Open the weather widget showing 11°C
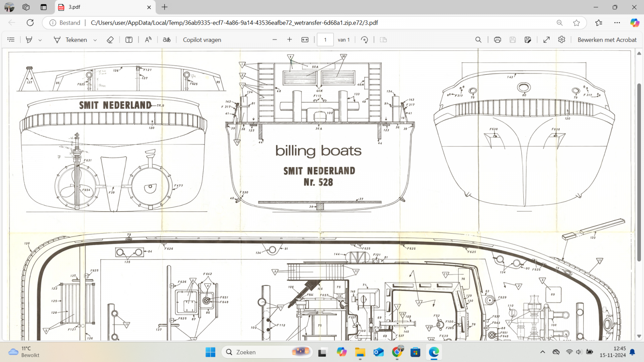The width and height of the screenshot is (644, 362). pos(24,352)
